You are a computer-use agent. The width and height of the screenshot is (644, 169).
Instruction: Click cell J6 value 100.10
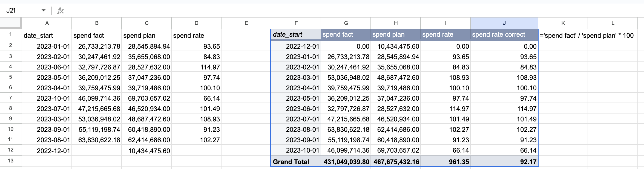504,88
